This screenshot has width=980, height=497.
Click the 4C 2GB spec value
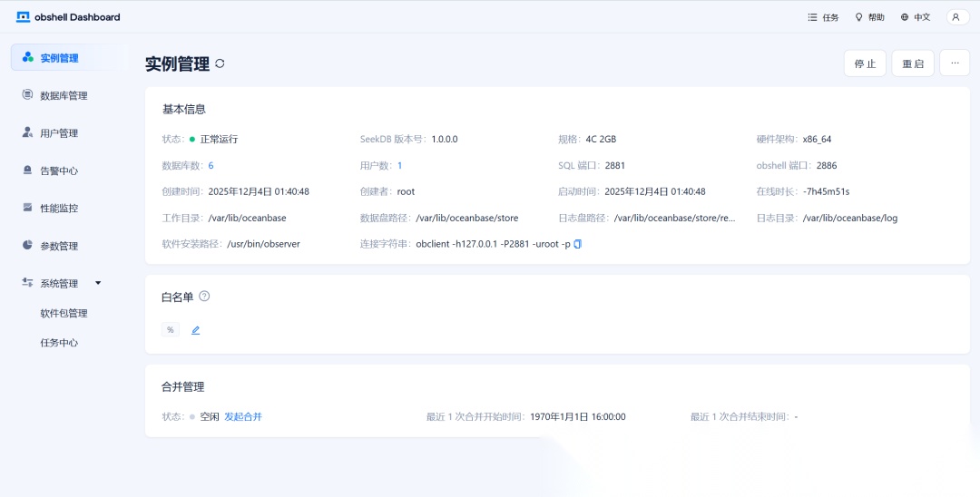[x=601, y=140]
